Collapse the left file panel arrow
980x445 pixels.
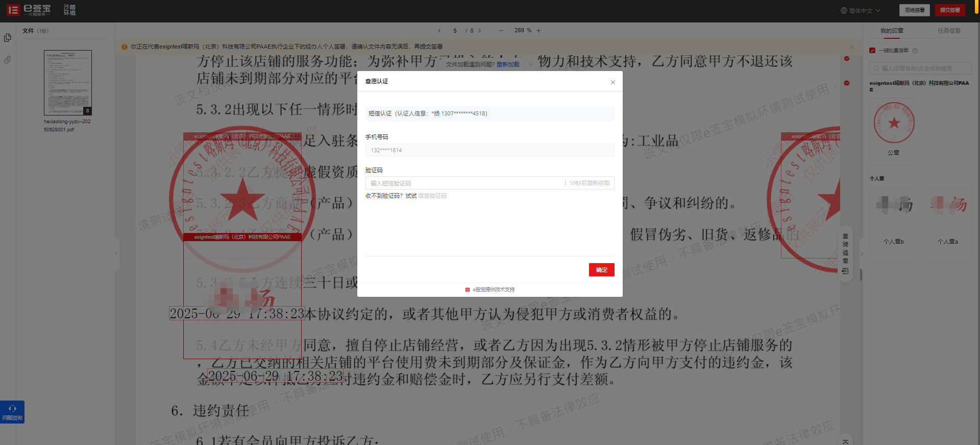[116, 253]
